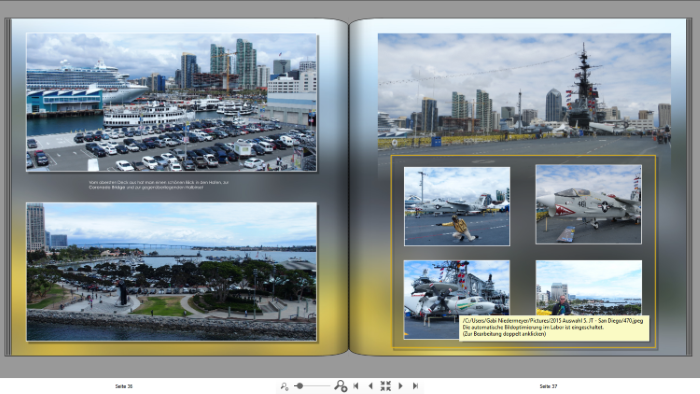This screenshot has height=394, width=700.
Task: Select the cruise ship harbor photo
Action: [x=172, y=102]
